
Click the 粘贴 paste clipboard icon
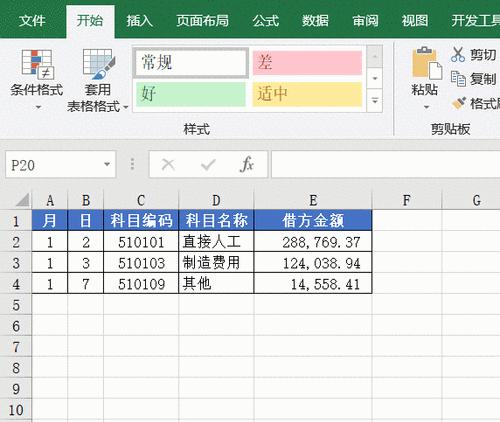pos(427,63)
